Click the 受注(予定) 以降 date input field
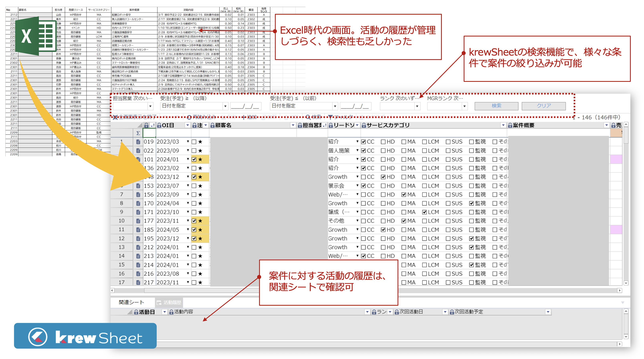The height and width of the screenshot is (359, 644). tap(245, 106)
